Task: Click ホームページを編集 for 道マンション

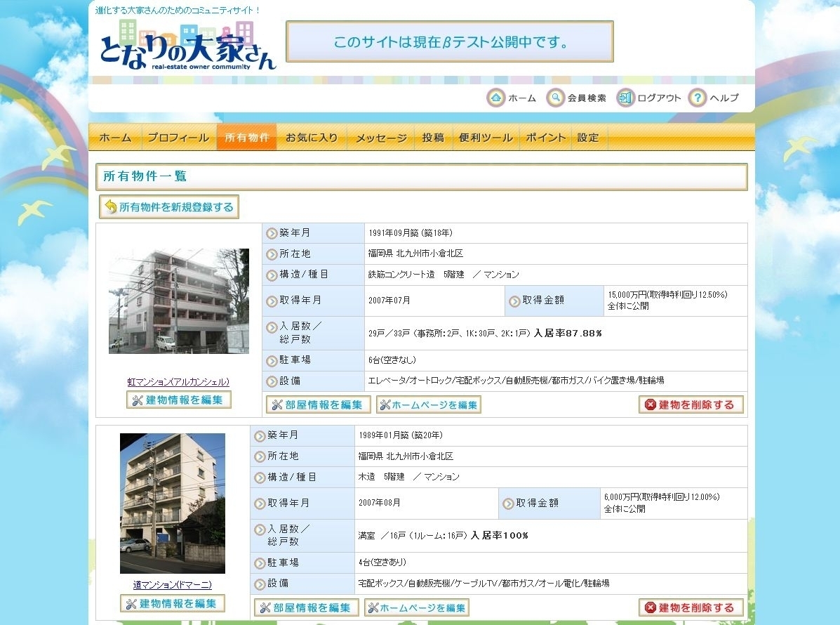Action: pos(417,608)
